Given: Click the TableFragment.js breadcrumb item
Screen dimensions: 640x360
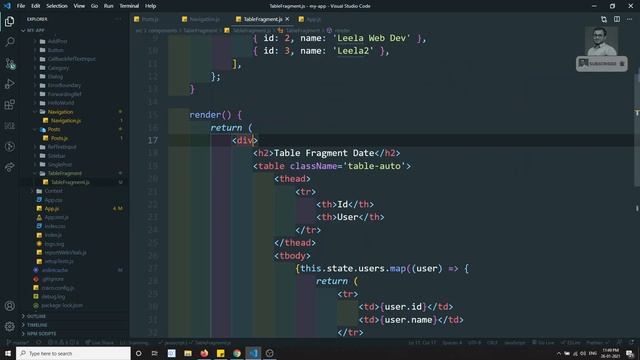Looking at the screenshot, I should [248, 31].
